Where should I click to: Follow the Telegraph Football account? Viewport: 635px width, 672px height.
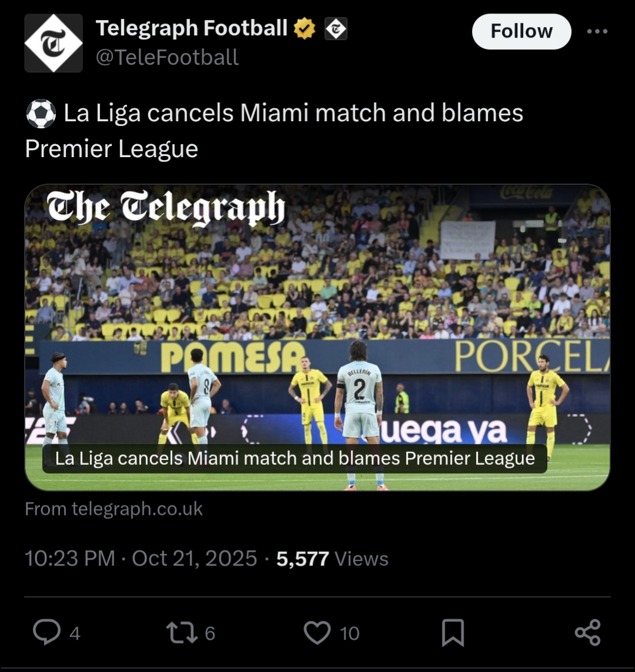(x=521, y=31)
